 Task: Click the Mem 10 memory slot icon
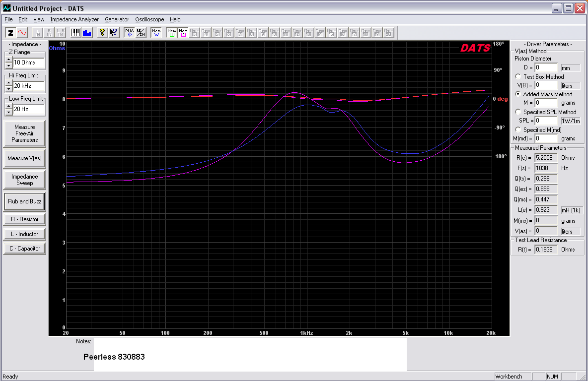(274, 33)
